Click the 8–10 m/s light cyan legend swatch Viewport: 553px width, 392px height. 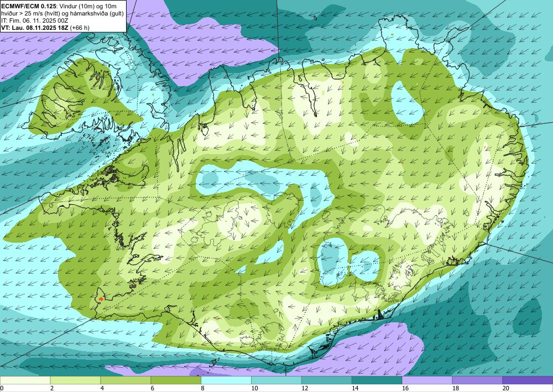point(226,380)
